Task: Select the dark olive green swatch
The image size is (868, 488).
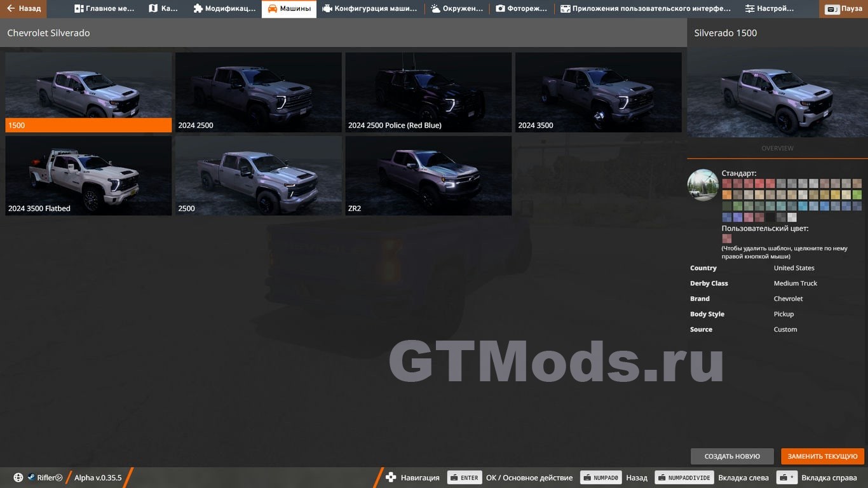Action: click(727, 206)
